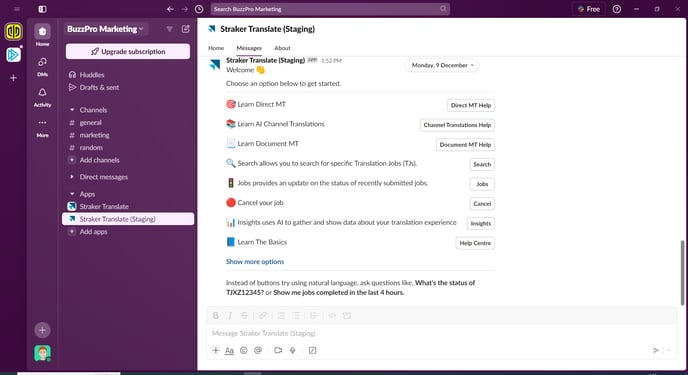Click the Channel Translations Help button
Viewport: 688px width, 375px height.
click(457, 125)
